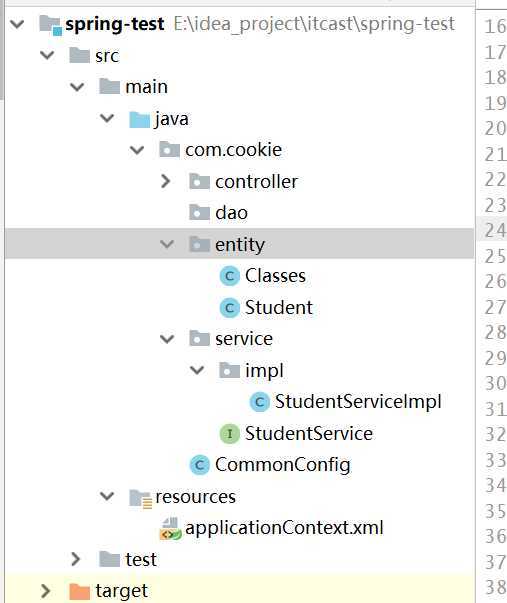Open the StudentService interface file
The height and width of the screenshot is (603, 507).
(x=309, y=433)
